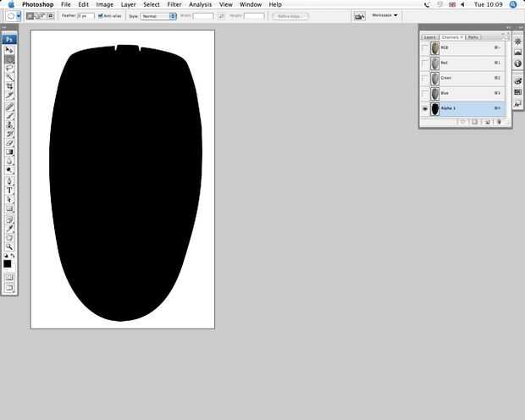Select the Brush tool
This screenshot has height=420, width=525.
[x=9, y=116]
